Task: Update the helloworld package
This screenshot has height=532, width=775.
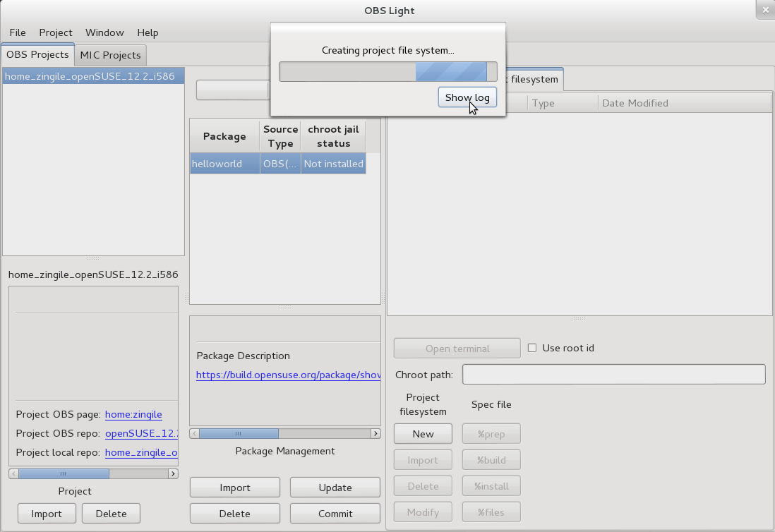Action: click(335, 487)
